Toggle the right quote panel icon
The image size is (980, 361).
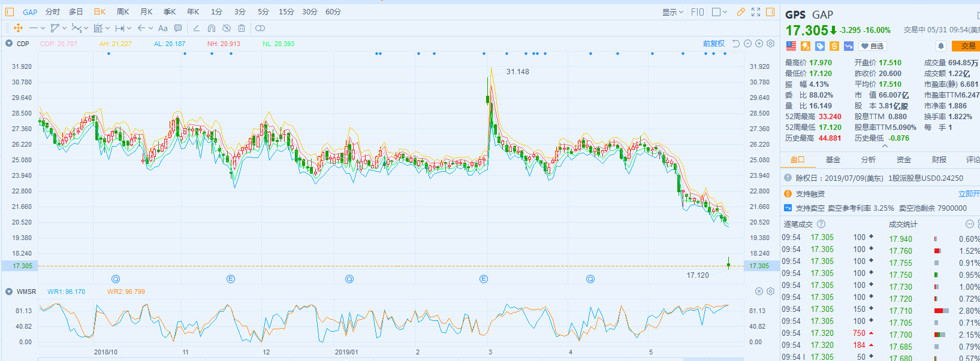[770, 12]
